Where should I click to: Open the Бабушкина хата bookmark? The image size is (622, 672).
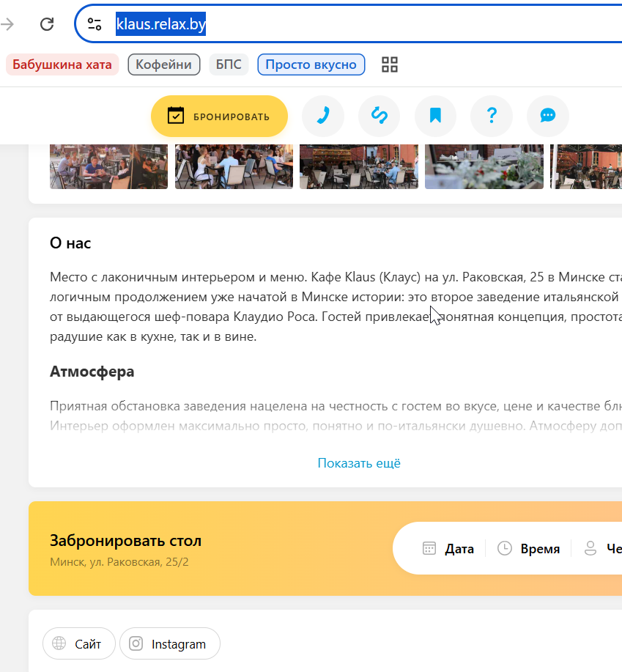[62, 64]
